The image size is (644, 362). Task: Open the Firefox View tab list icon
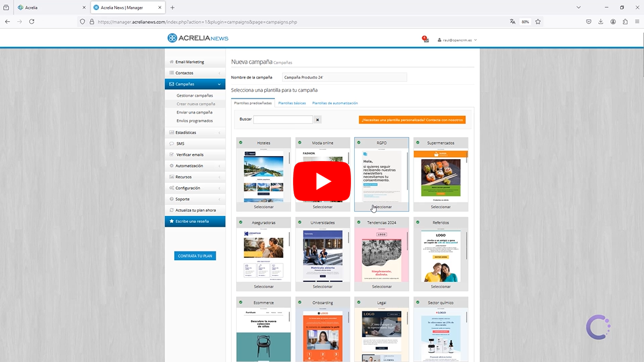coord(6,7)
